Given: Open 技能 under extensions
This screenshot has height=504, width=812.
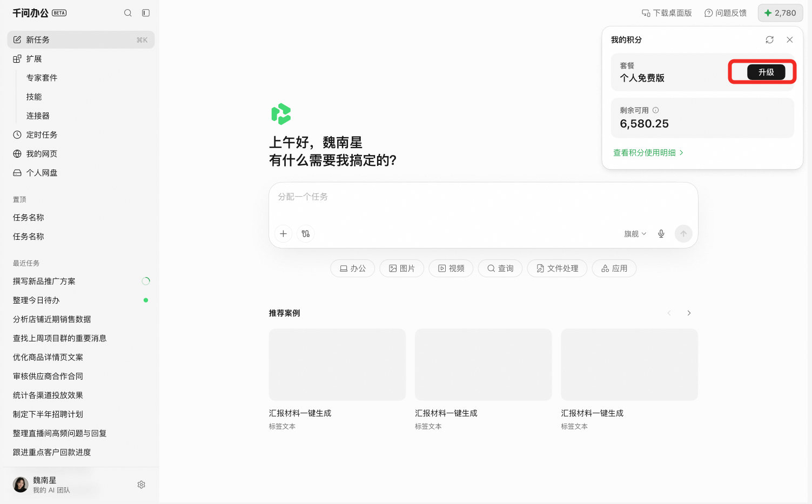Looking at the screenshot, I should pyautogui.click(x=34, y=97).
